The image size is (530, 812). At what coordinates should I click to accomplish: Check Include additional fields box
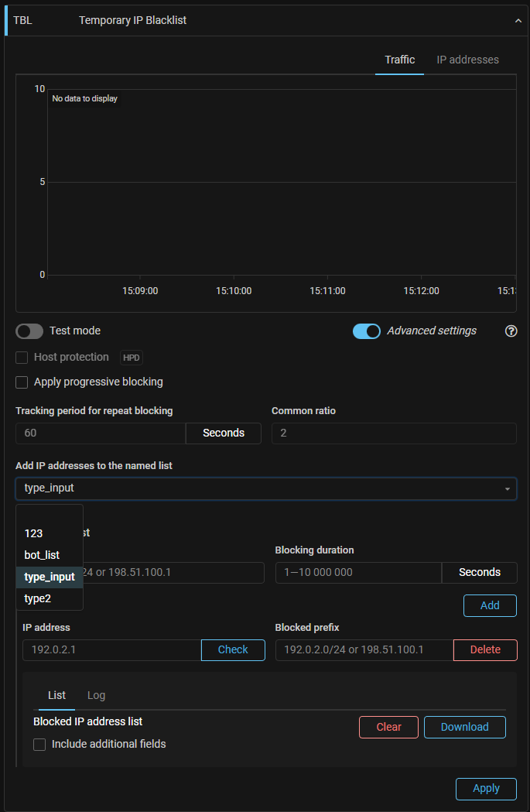point(40,745)
